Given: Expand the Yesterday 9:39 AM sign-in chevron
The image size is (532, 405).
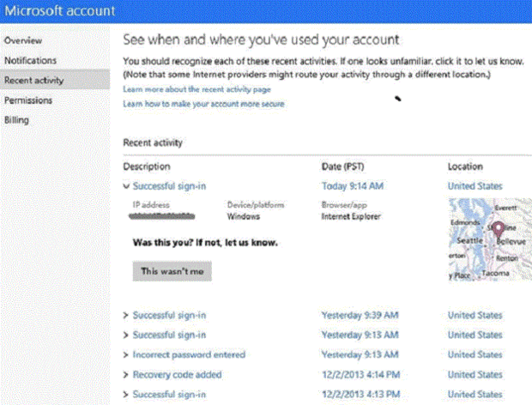Looking at the screenshot, I should click(126, 316).
